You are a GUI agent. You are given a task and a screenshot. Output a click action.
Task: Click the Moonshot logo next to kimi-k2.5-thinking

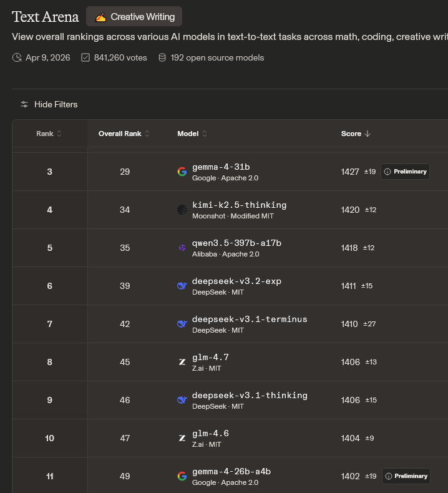click(x=182, y=210)
